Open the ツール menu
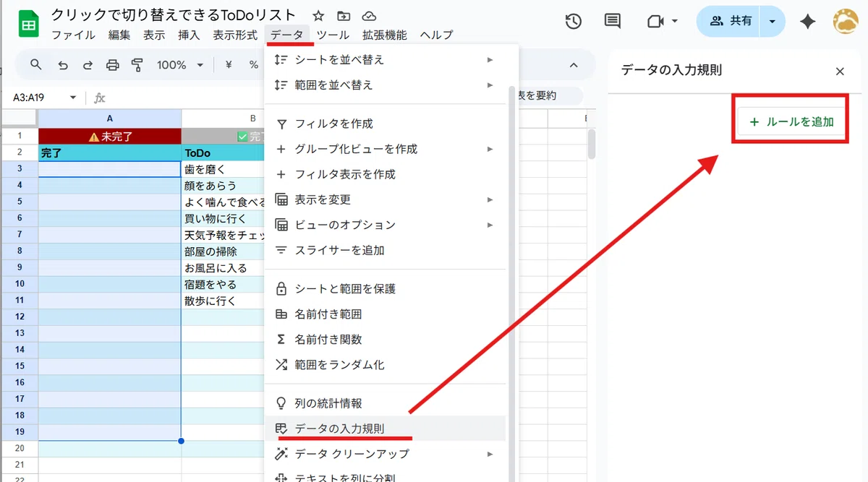The width and height of the screenshot is (868, 482). tap(333, 35)
